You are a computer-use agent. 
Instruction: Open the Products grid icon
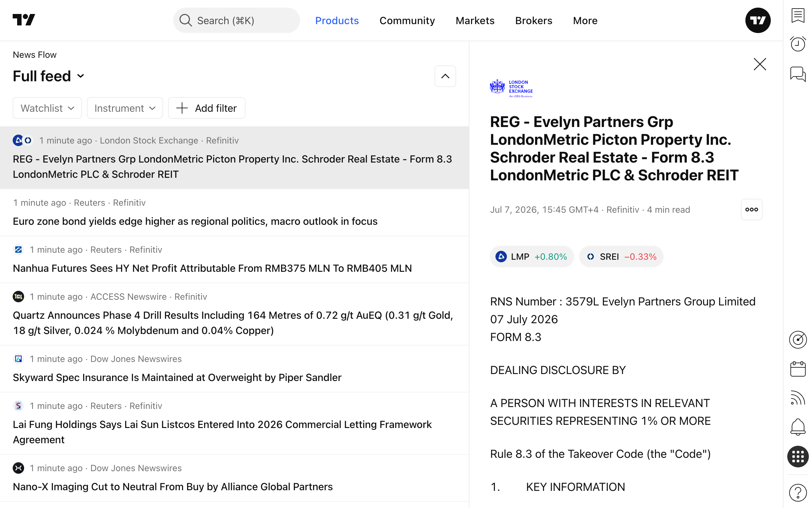pos(798,457)
